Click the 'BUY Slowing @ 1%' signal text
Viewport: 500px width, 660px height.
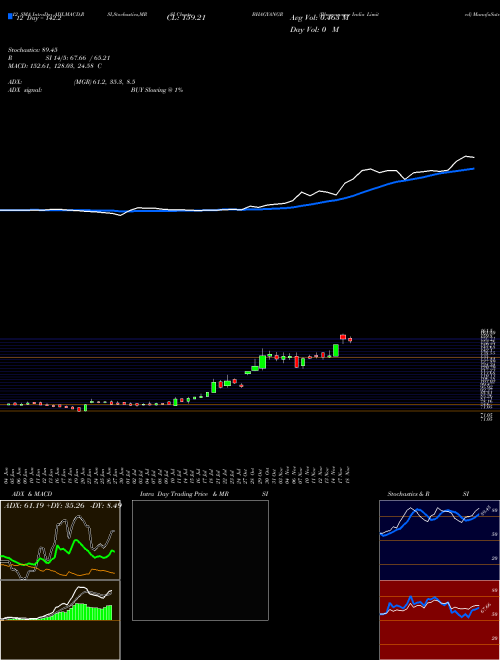157,90
